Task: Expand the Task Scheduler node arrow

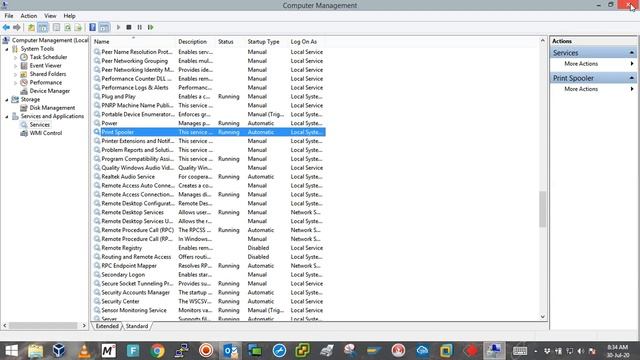Action: point(16,58)
